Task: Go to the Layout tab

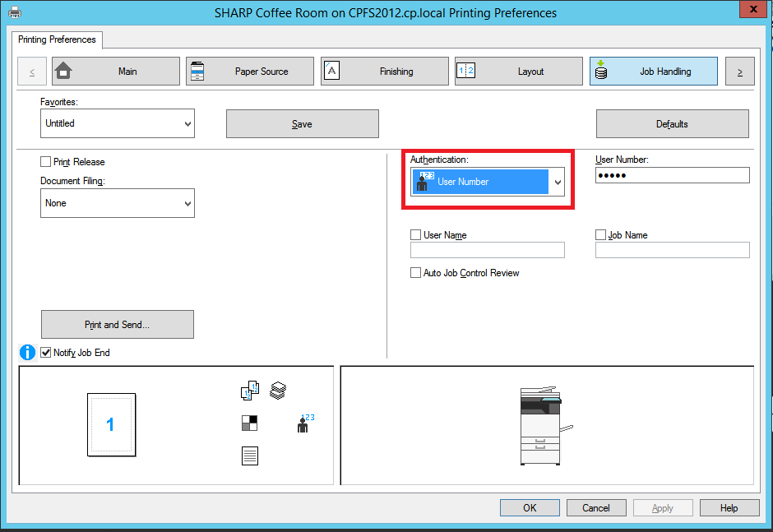Action: point(519,72)
